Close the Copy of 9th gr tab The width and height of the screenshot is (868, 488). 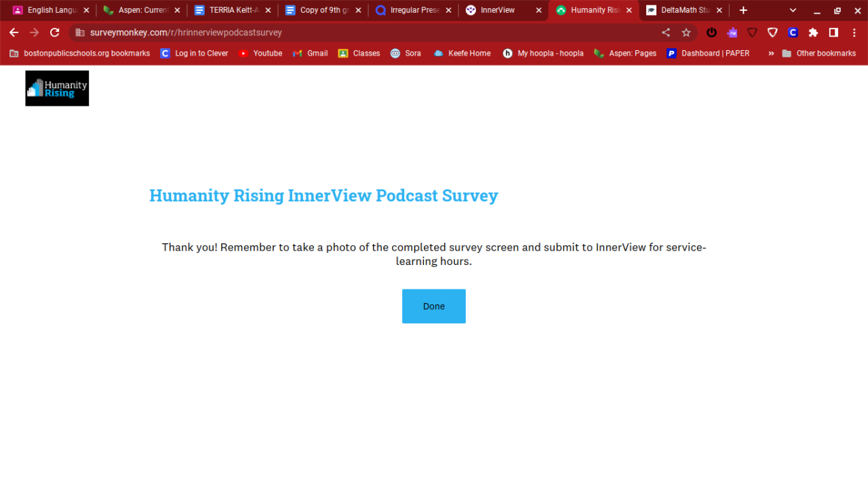[x=358, y=10]
